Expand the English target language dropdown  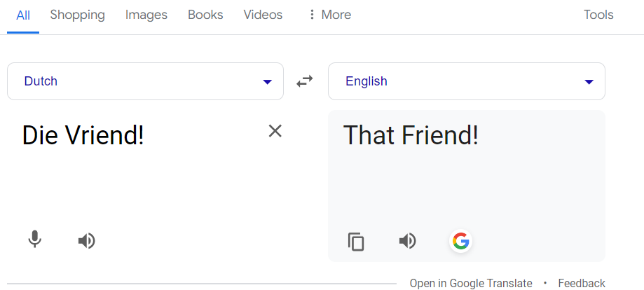click(467, 81)
